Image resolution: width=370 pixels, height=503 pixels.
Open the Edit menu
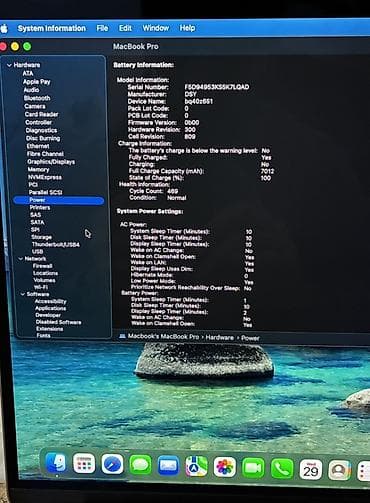point(125,28)
